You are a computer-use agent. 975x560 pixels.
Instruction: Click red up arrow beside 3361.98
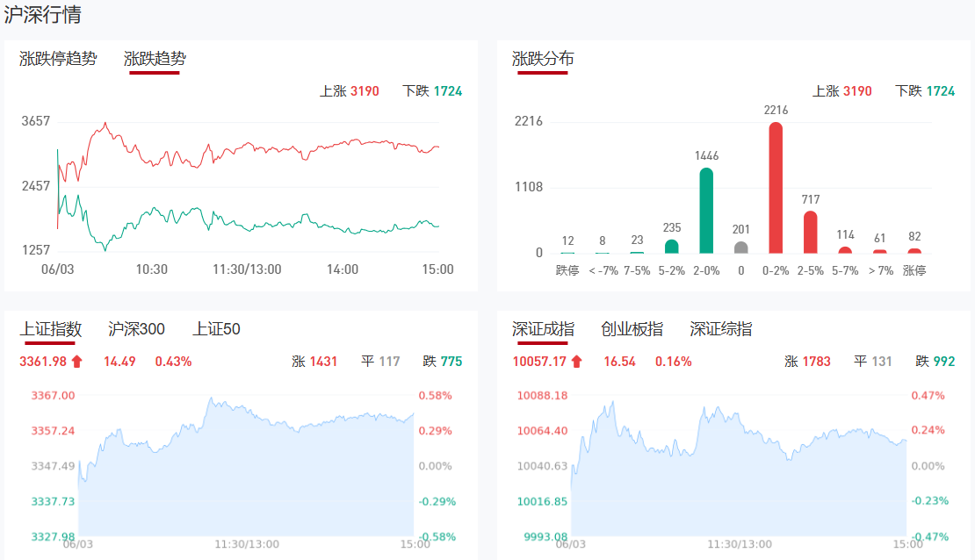tap(76, 361)
